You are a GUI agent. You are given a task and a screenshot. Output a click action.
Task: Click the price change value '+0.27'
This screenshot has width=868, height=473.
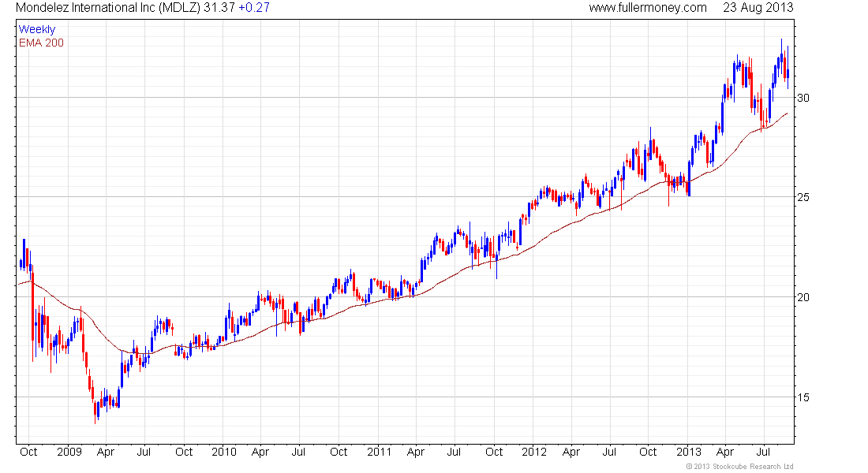point(253,8)
